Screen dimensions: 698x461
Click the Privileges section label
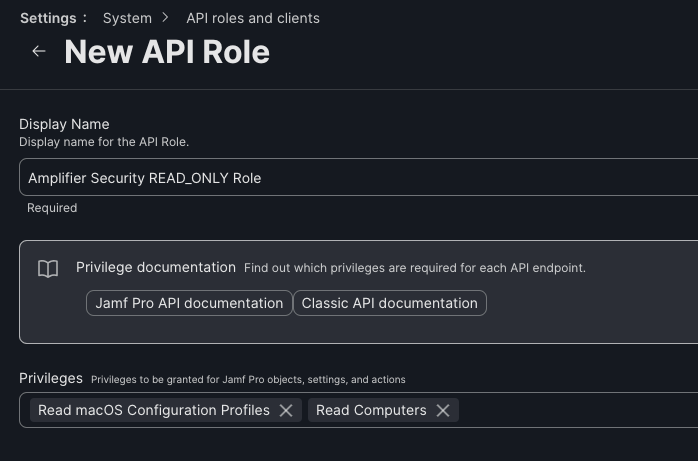pyautogui.click(x=51, y=378)
